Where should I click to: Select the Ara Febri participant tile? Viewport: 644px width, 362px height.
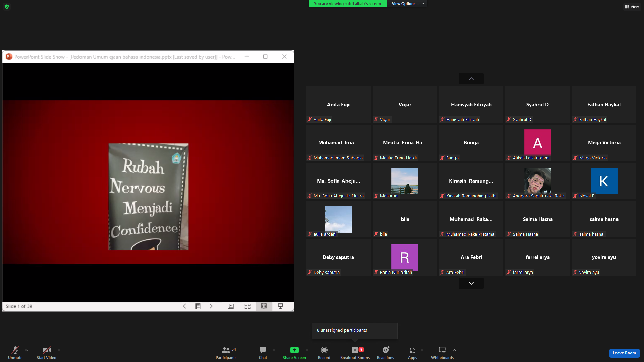point(471,257)
